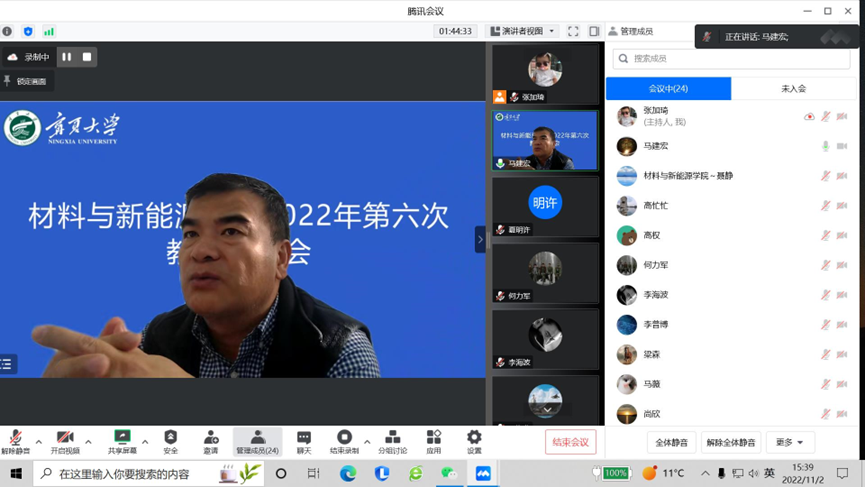865x487 pixels.
Task: Toggle camera for participant 高忙忙
Action: pyautogui.click(x=842, y=206)
